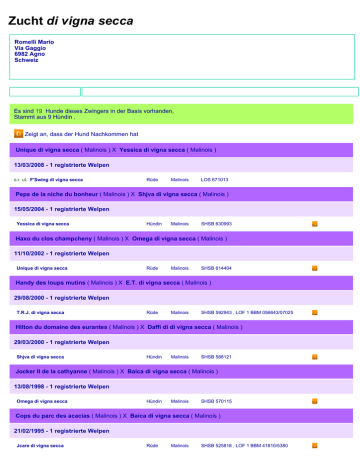
Task: Click offspring icon next to T.R.J. di vigna secca
Action: point(314,313)
